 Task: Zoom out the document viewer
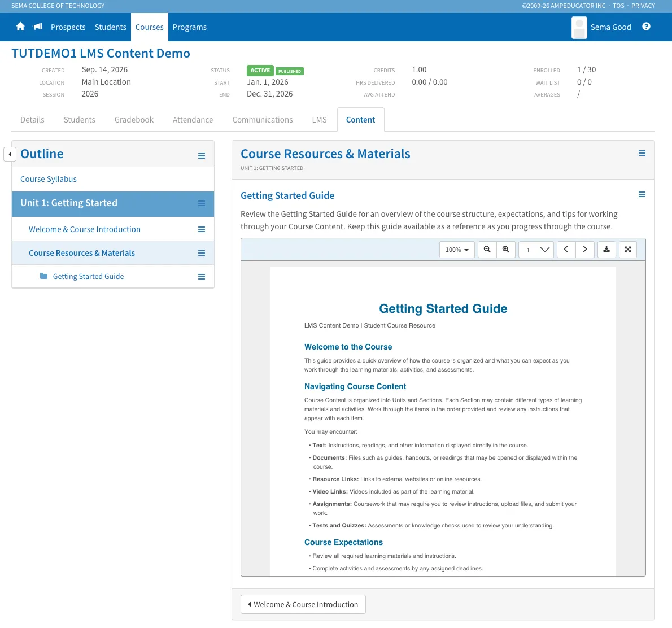coord(487,250)
